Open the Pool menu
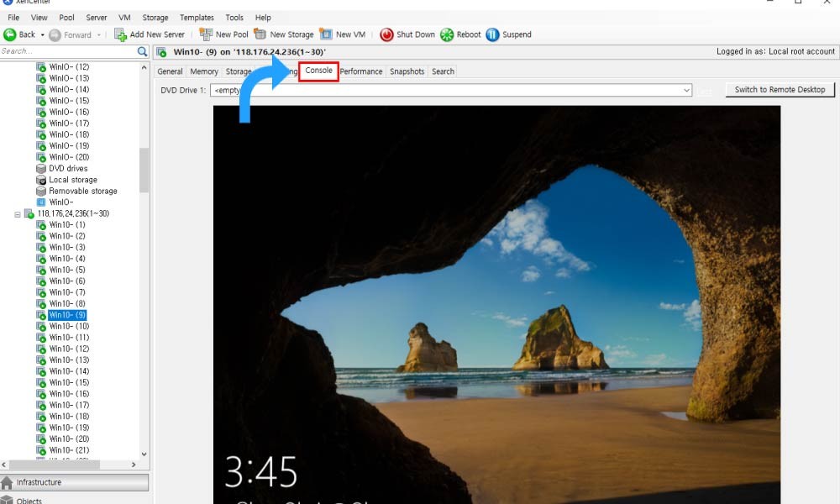840x504 pixels. [x=66, y=18]
